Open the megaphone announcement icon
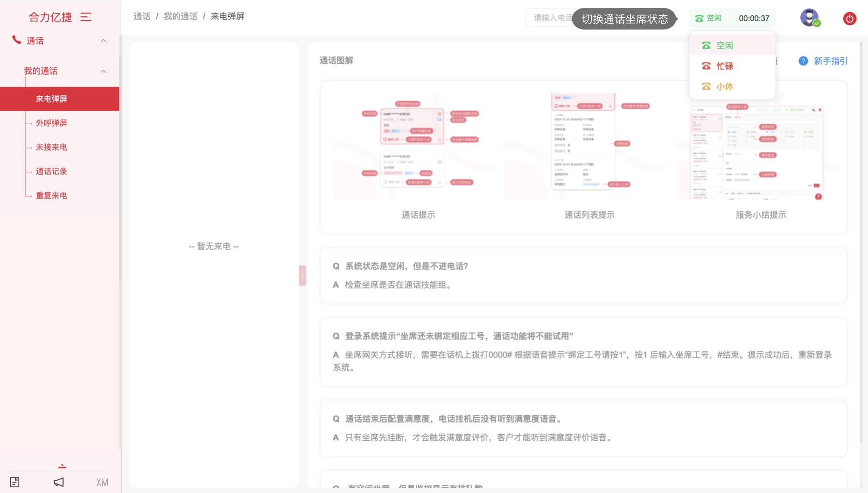The width and height of the screenshot is (868, 493). 59,482
